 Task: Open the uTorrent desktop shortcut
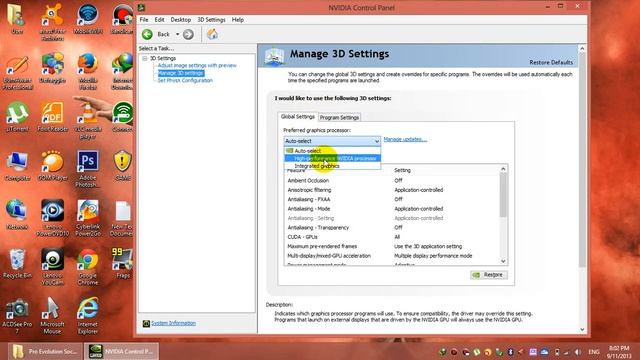coord(17,117)
